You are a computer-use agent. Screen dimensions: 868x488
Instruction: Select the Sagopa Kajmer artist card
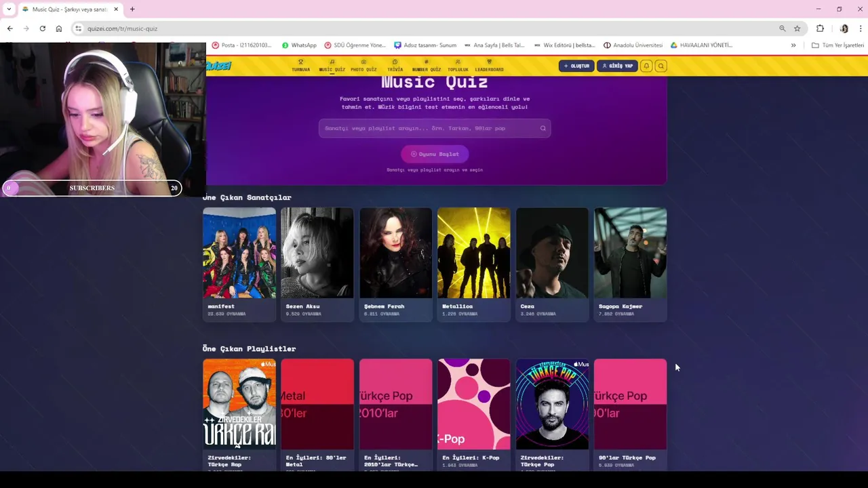[630, 264]
